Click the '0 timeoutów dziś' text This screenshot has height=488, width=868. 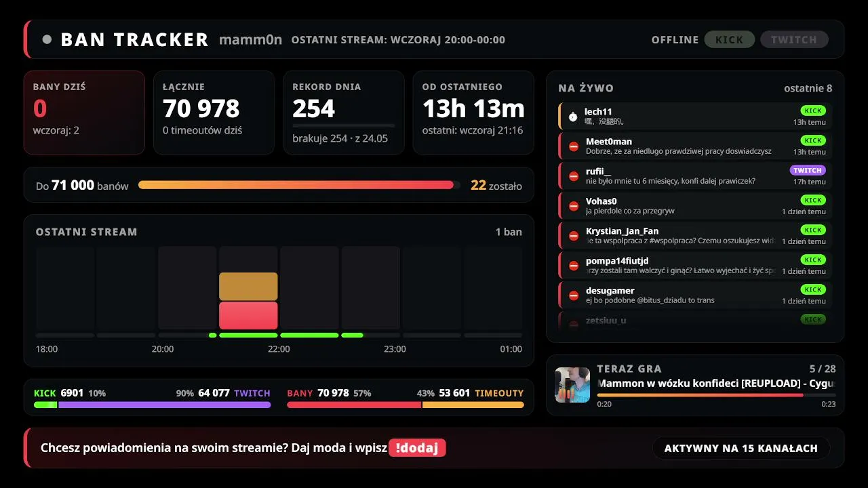pyautogui.click(x=203, y=130)
